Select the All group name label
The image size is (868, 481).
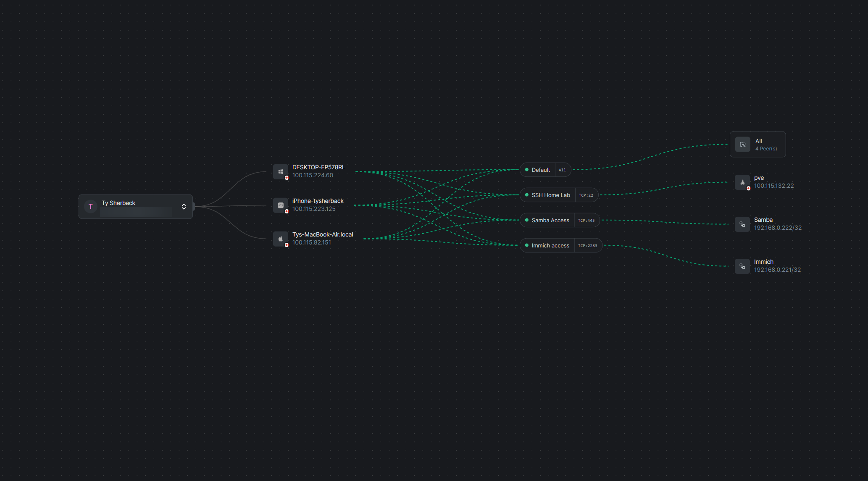tap(758, 141)
